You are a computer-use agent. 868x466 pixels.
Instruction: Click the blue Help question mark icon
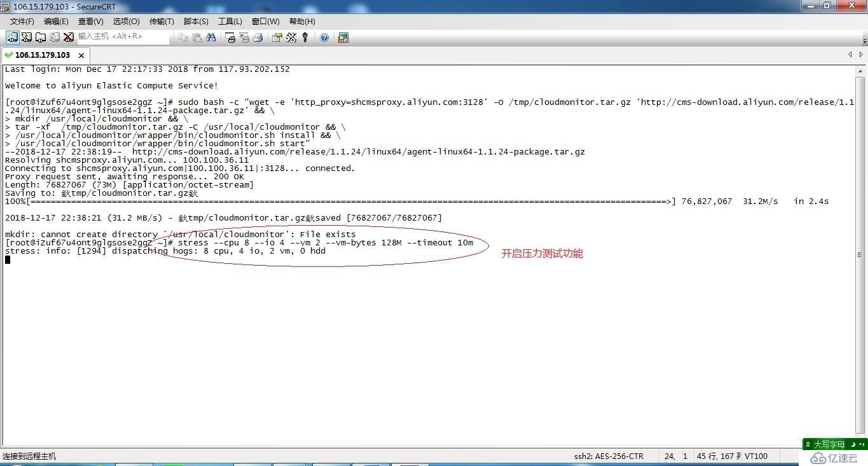point(324,38)
